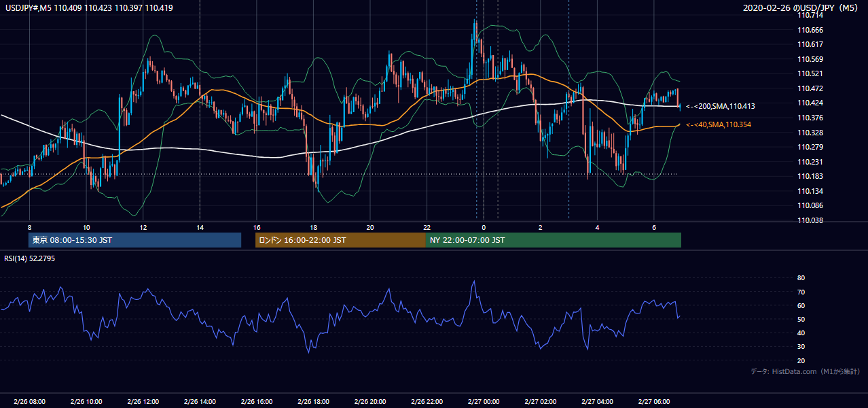The image size is (868, 408).
Task: Click price axis value 110.086
Action: pos(810,205)
